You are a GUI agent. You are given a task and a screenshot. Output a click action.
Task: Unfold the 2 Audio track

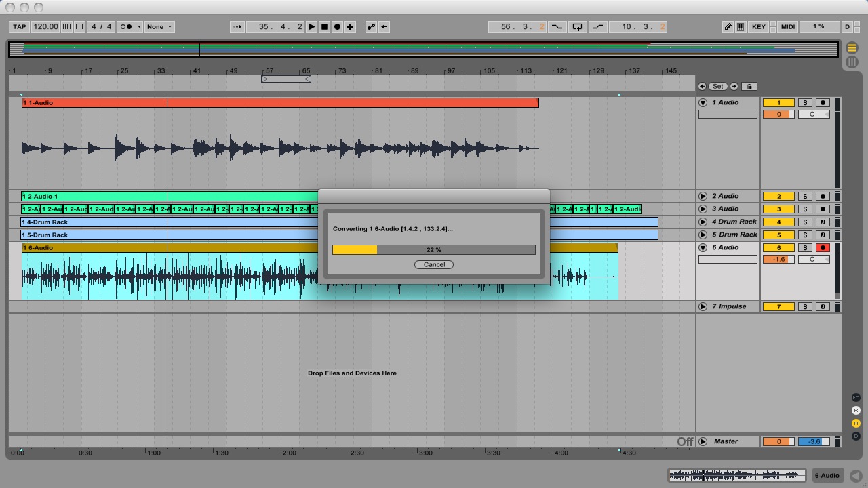pyautogui.click(x=703, y=197)
